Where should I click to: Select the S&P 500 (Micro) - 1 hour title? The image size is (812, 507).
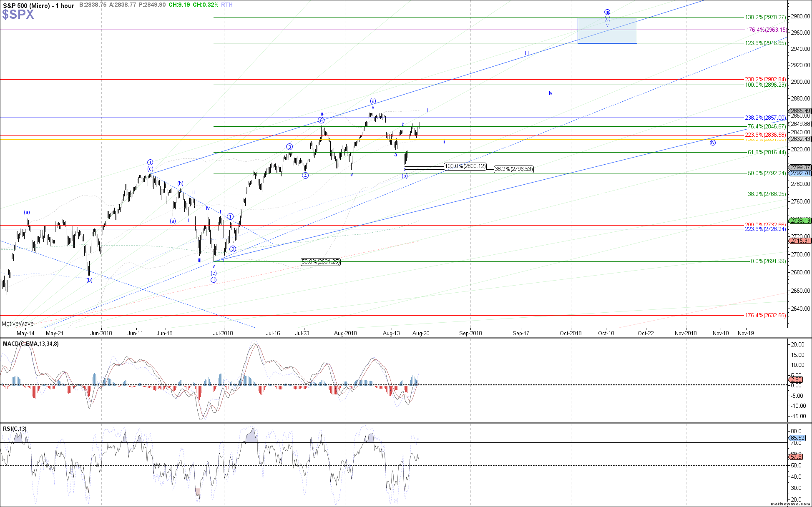tap(38, 5)
